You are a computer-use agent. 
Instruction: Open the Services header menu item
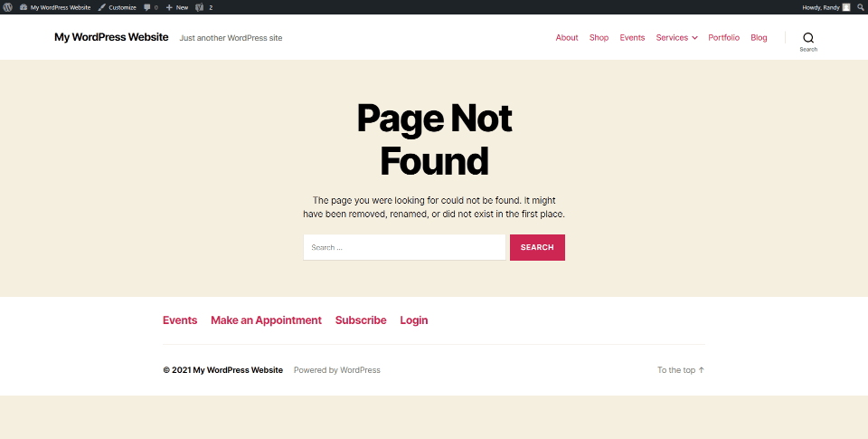[x=672, y=38]
